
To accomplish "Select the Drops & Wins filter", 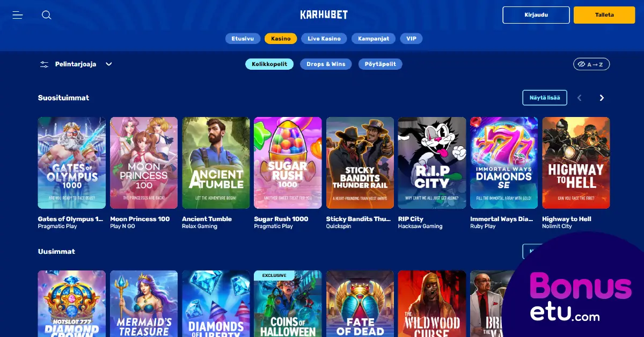I will [326, 64].
